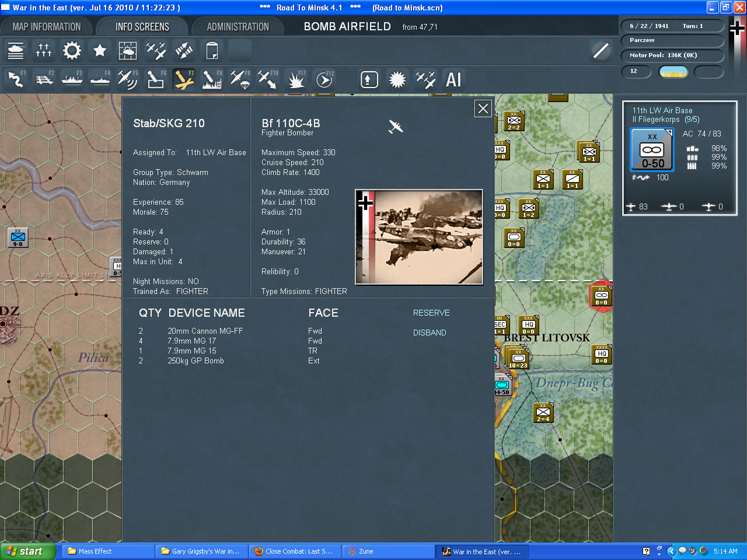Select the air base counter in red hex
Screen dimensions: 747x560
coord(601,296)
